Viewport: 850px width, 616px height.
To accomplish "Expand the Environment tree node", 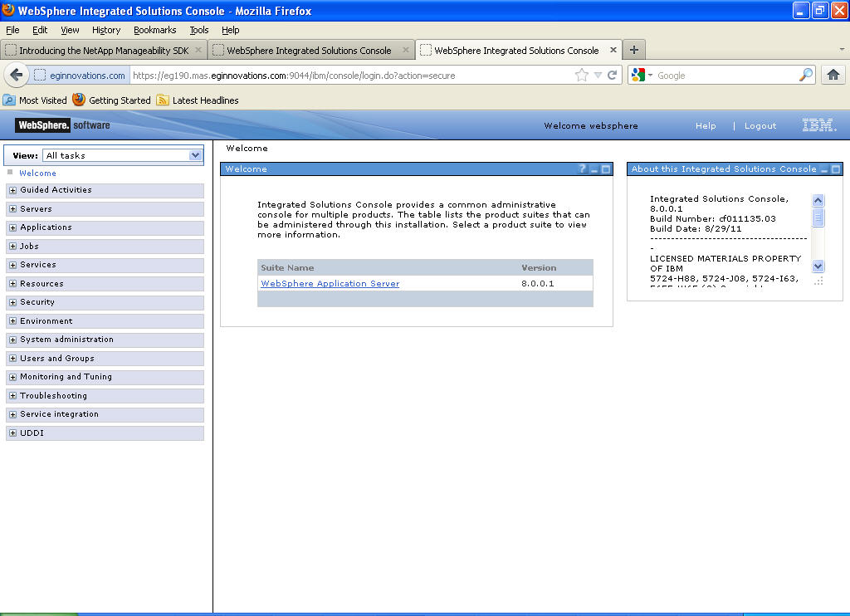I will pyautogui.click(x=12, y=321).
